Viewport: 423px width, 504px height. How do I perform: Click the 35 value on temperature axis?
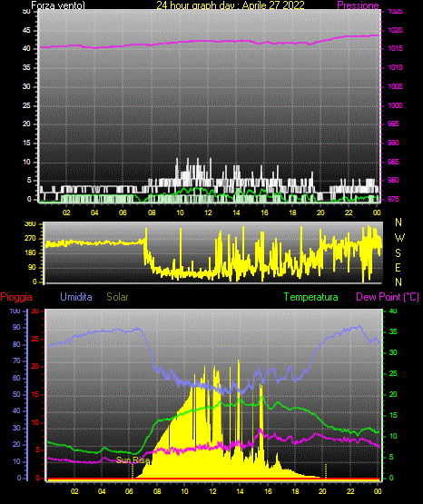click(x=393, y=331)
